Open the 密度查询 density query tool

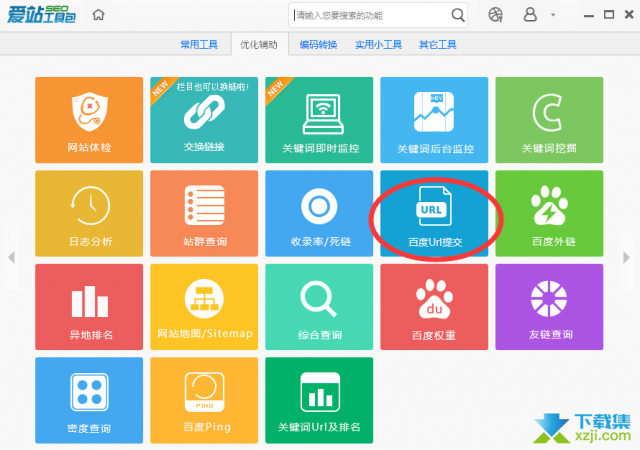coord(89,399)
